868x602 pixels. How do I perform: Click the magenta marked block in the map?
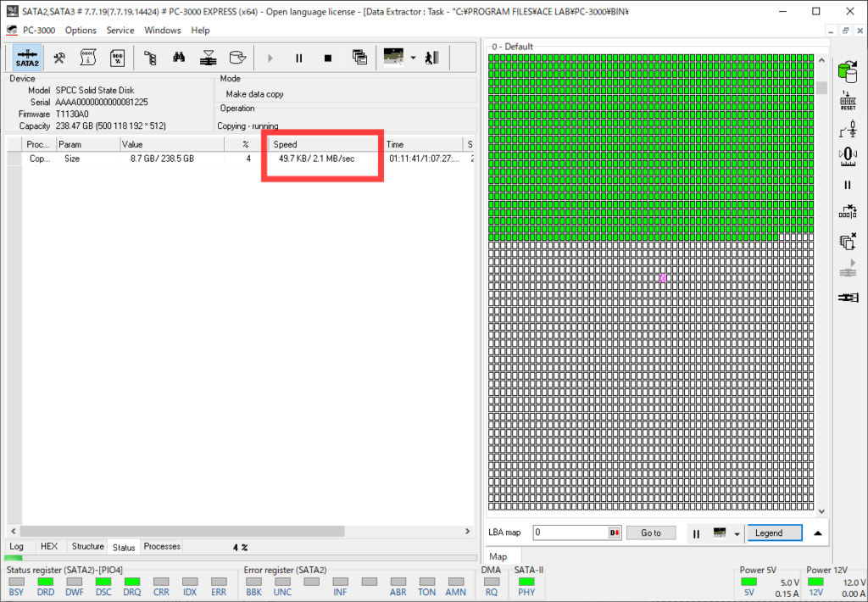663,278
